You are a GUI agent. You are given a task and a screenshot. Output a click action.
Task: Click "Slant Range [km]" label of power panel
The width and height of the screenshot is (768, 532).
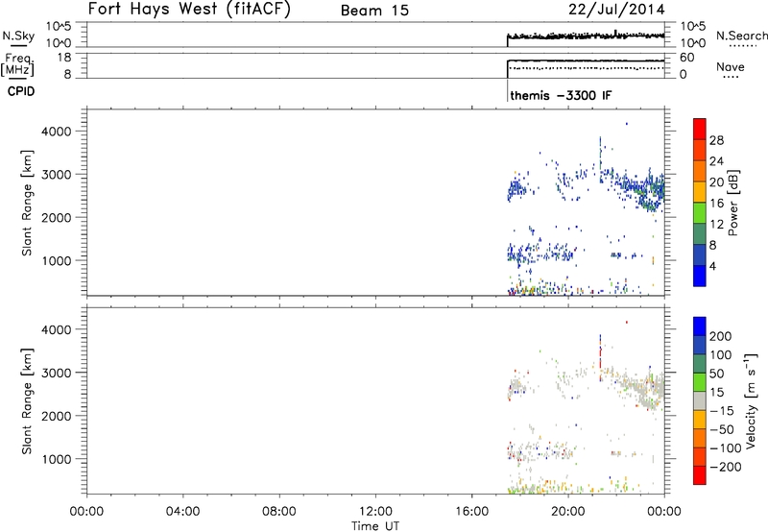click(27, 203)
